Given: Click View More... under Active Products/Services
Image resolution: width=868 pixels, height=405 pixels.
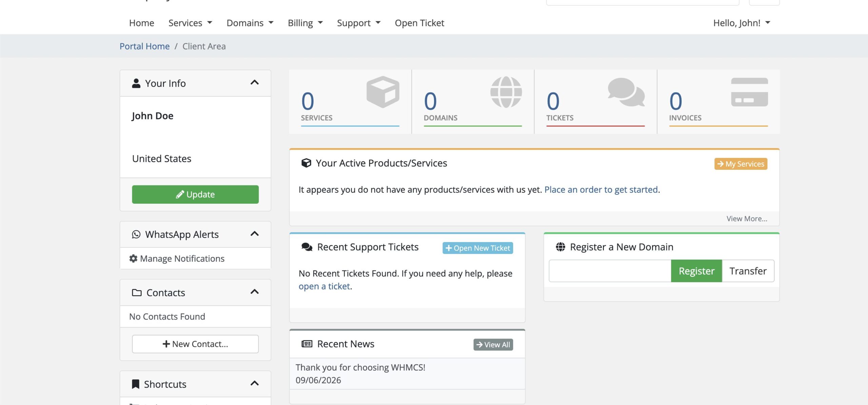Looking at the screenshot, I should [747, 219].
